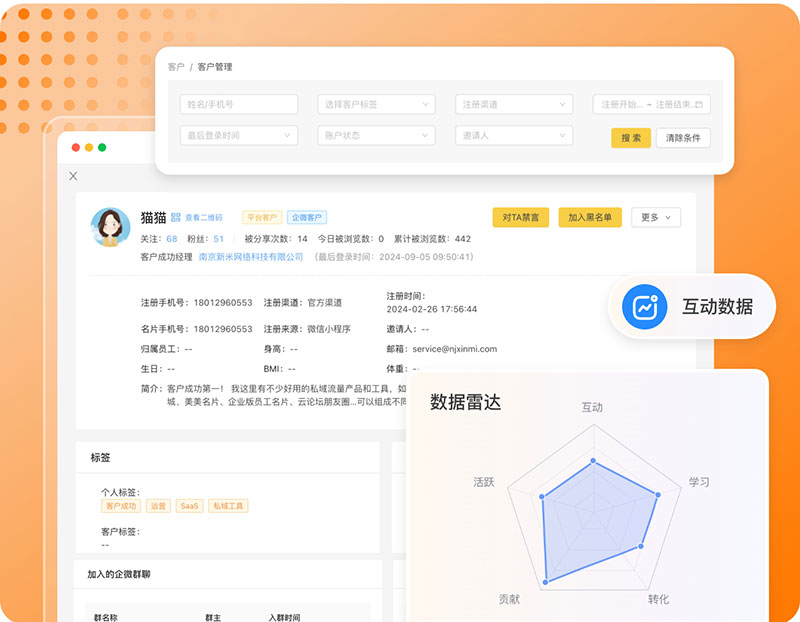
Task: Click the 客户 breadcrumb item
Action: coord(176,67)
